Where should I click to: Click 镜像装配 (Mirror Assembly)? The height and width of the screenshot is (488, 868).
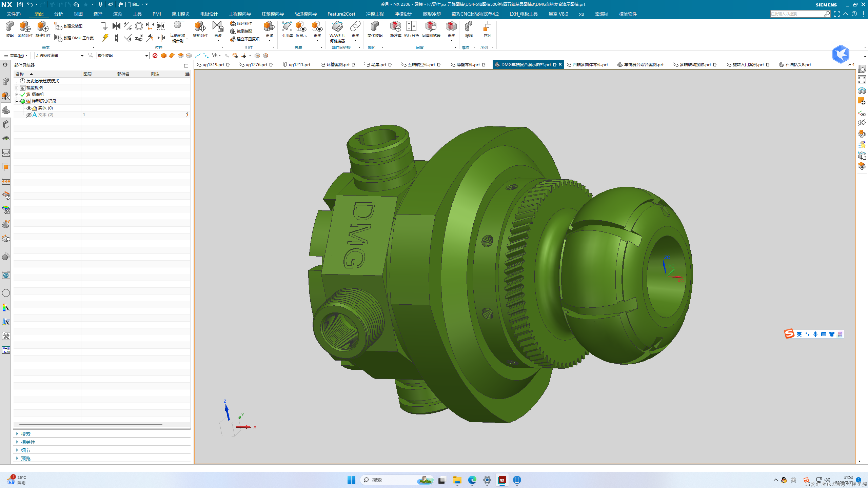pos(241,31)
